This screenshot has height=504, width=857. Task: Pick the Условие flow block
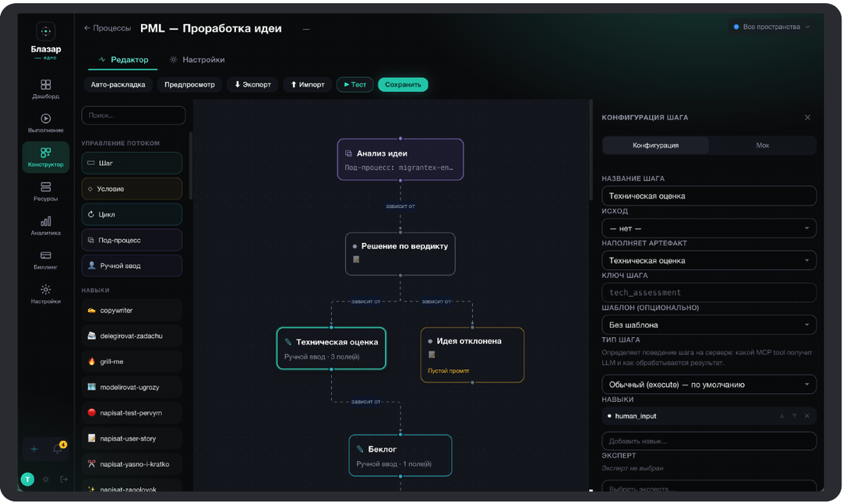[132, 189]
